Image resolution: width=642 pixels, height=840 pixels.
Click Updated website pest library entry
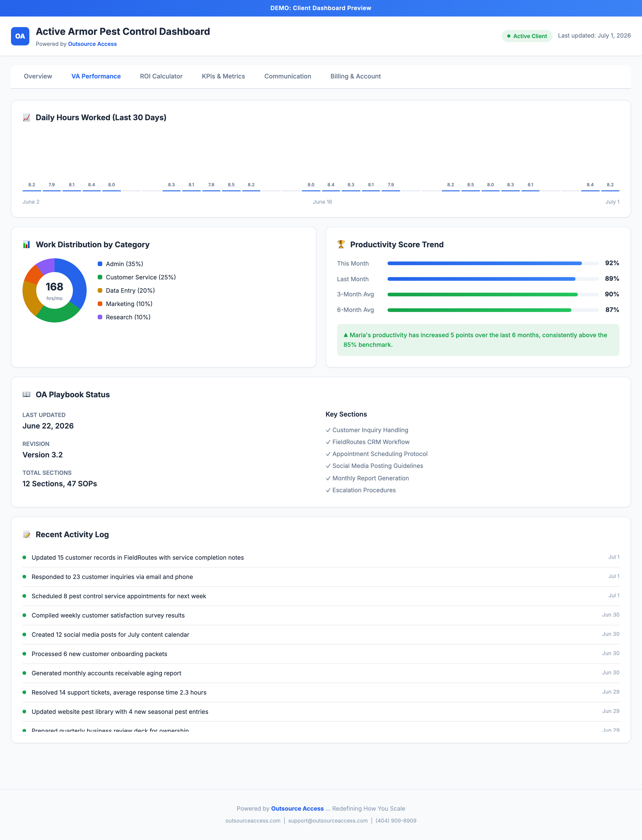pyautogui.click(x=321, y=712)
